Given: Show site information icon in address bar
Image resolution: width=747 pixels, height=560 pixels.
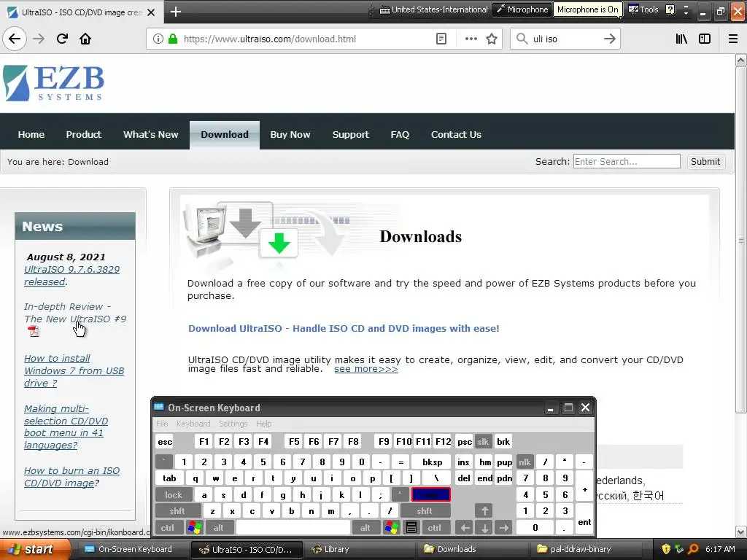Looking at the screenshot, I should pyautogui.click(x=158, y=39).
